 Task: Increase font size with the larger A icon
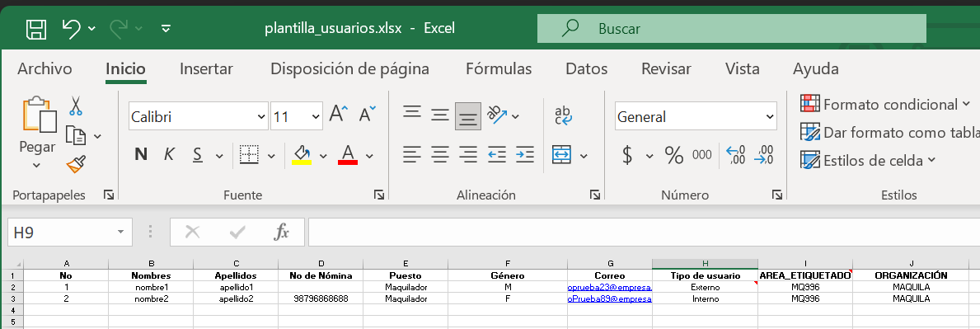(x=339, y=115)
